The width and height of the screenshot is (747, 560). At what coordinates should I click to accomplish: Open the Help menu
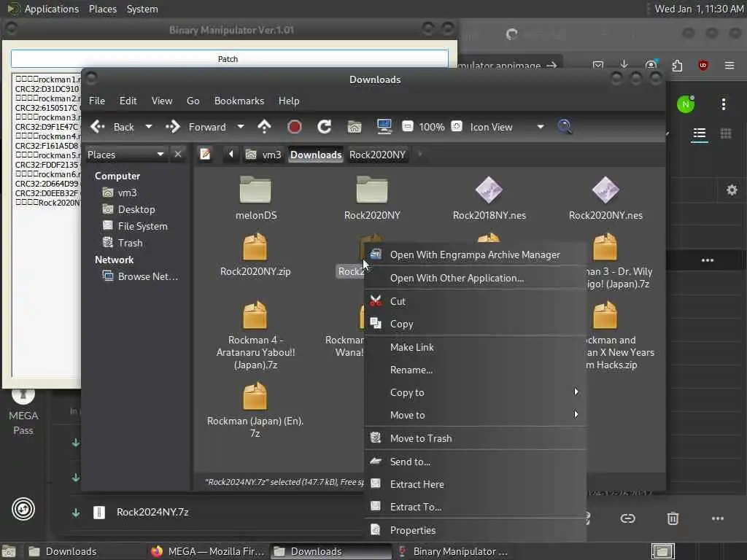pos(289,101)
